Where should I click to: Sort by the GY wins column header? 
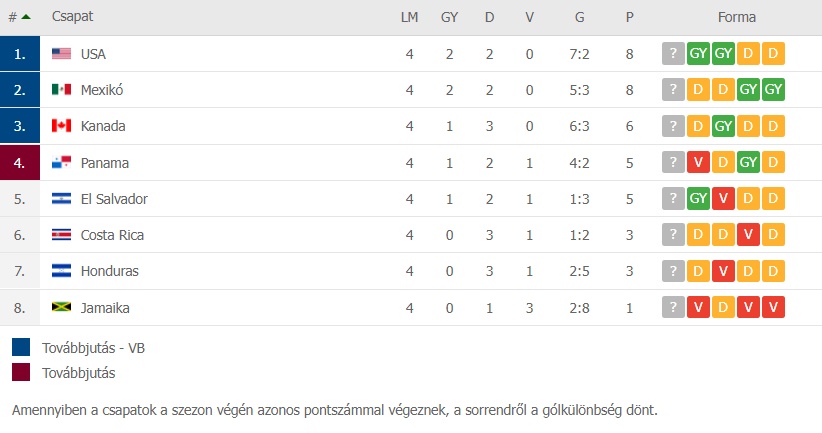(449, 17)
